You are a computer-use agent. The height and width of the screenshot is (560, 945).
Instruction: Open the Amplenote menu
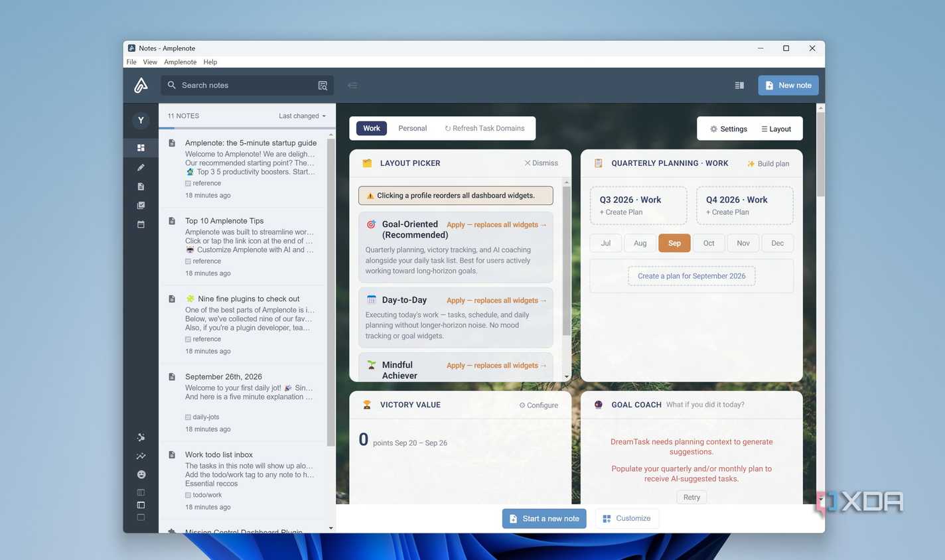pyautogui.click(x=181, y=62)
